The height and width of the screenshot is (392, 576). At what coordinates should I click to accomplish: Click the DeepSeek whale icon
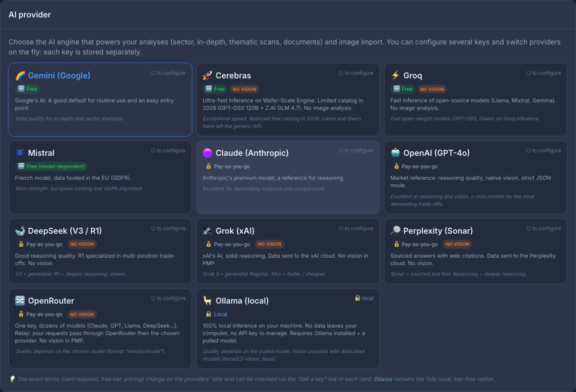(20, 231)
